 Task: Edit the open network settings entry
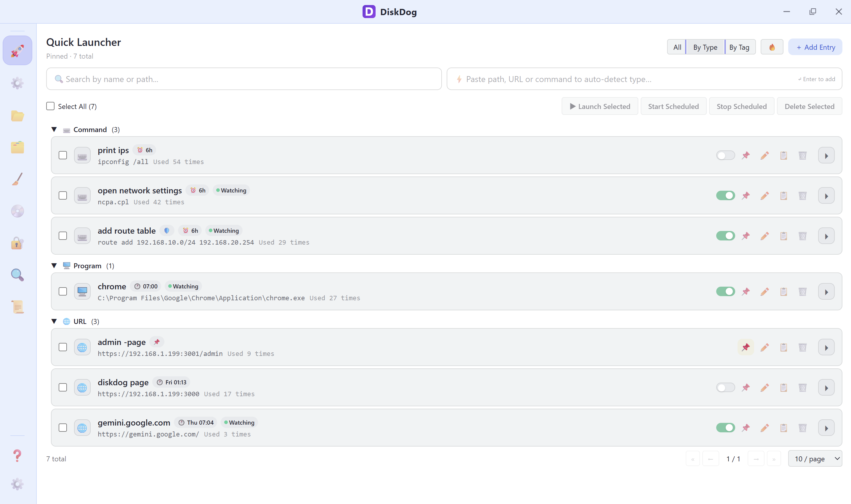pos(765,196)
